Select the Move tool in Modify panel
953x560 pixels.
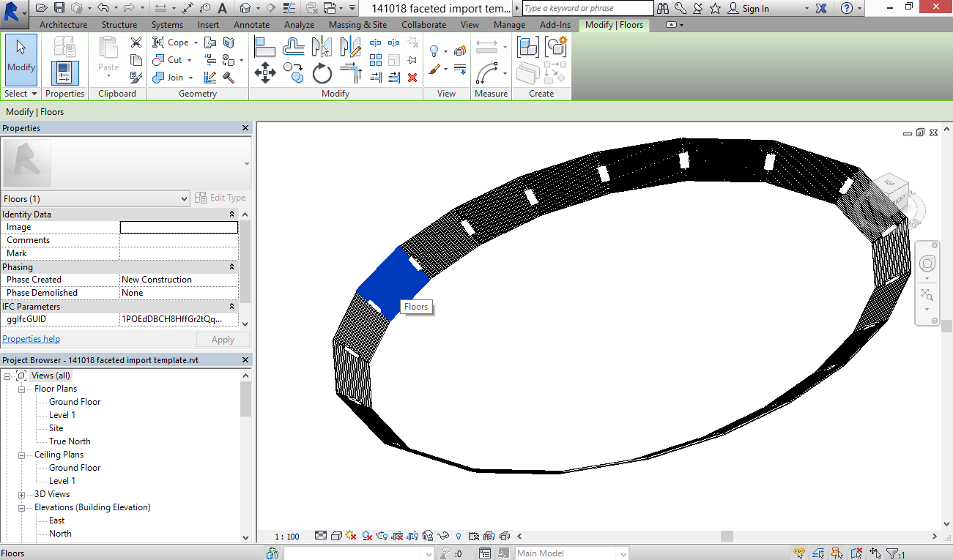[264, 73]
